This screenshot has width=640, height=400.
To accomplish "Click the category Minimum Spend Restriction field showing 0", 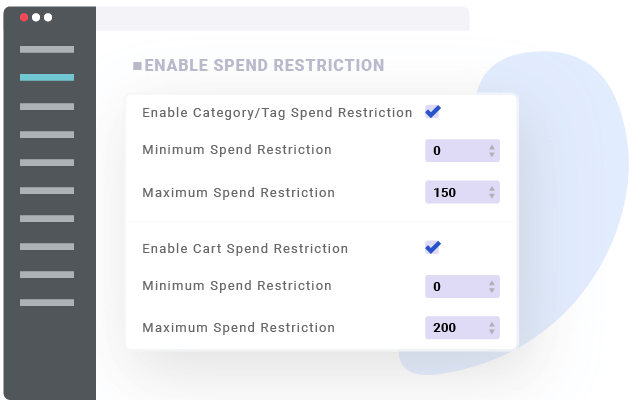I will [x=455, y=151].
